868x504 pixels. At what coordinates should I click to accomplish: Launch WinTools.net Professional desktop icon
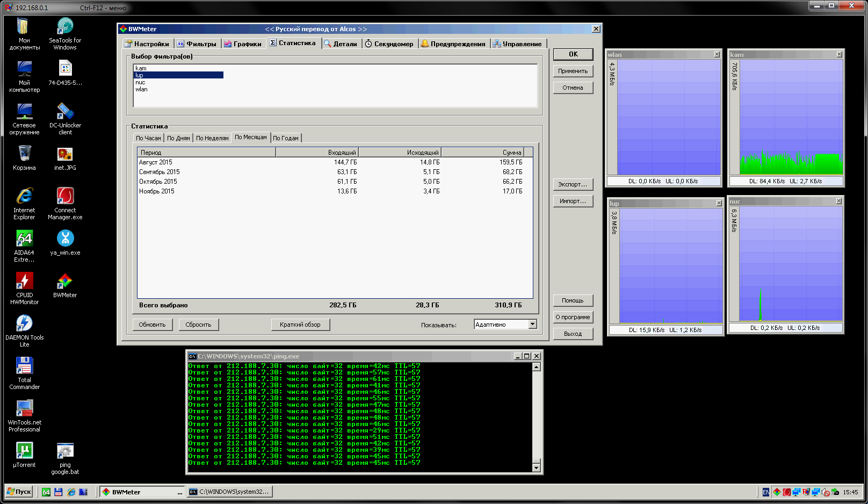point(24,416)
